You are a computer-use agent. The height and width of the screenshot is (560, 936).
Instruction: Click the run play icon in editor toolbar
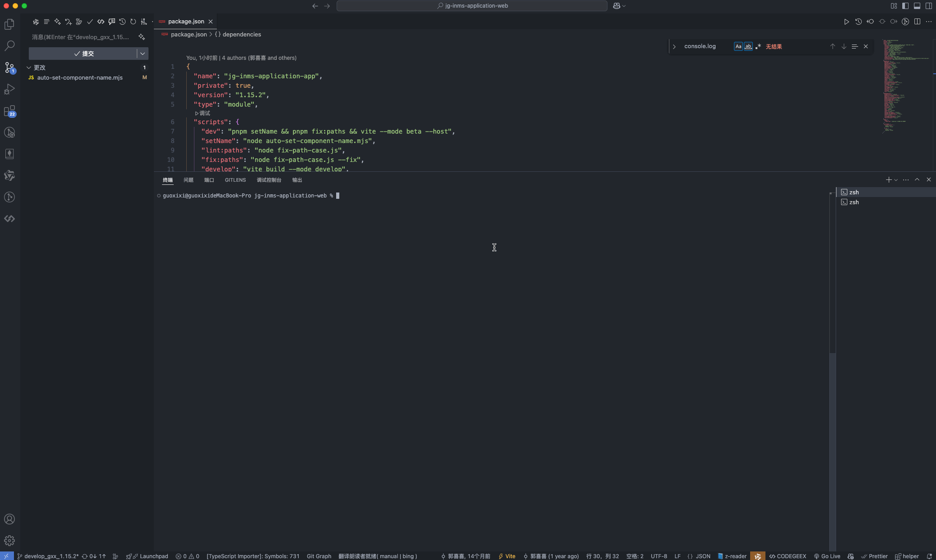(x=846, y=22)
